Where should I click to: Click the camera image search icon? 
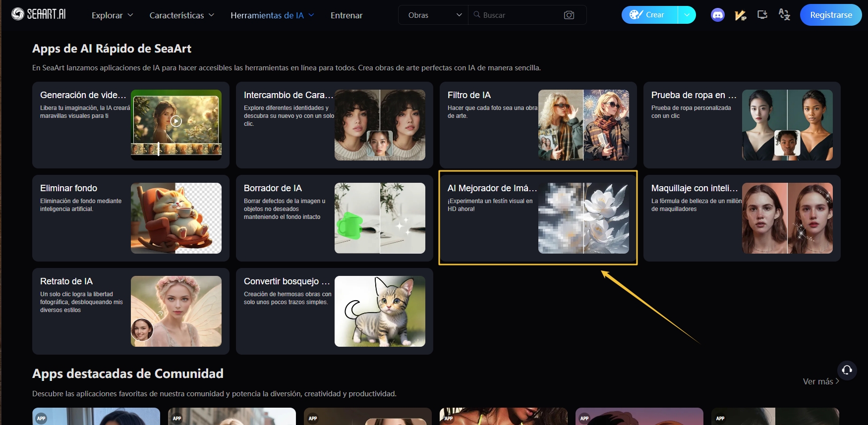click(x=569, y=15)
